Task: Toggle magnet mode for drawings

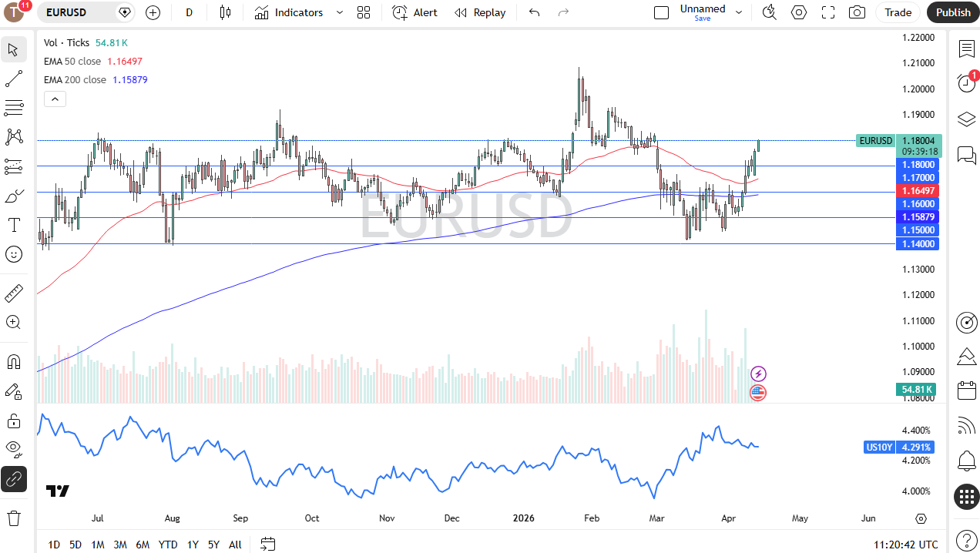Action: pyautogui.click(x=14, y=361)
